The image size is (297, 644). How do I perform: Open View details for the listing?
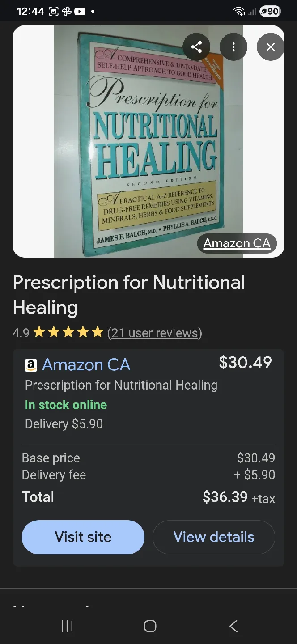point(213,537)
